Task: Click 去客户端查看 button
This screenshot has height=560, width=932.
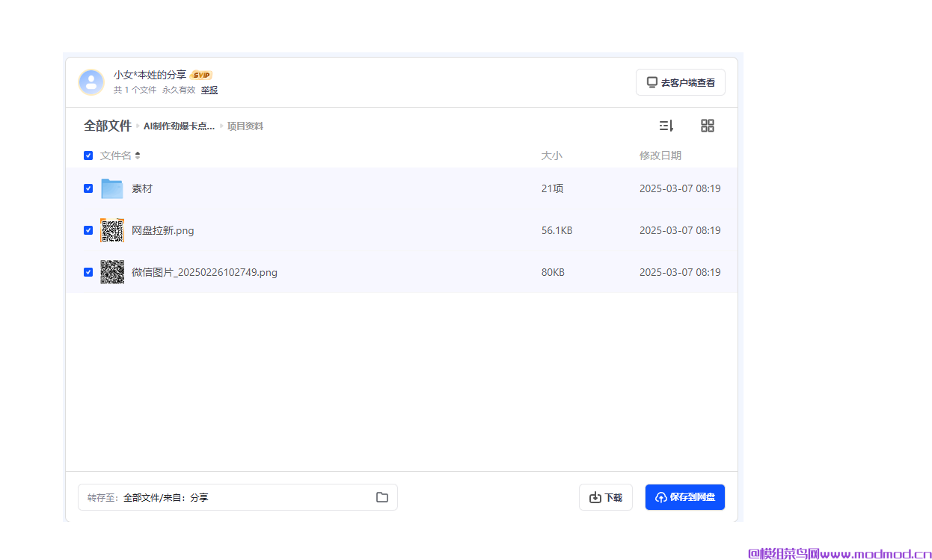Action: 681,82
